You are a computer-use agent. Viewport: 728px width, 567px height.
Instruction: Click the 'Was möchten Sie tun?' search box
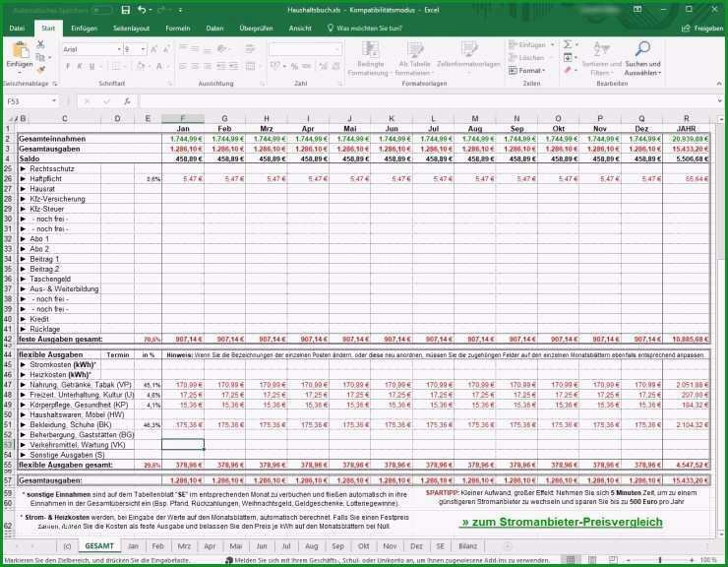[x=365, y=29]
